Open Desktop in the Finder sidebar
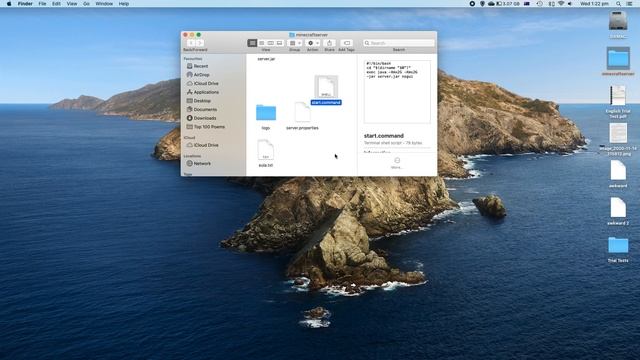Screen dimensions: 640x360 pyautogui.click(x=202, y=101)
